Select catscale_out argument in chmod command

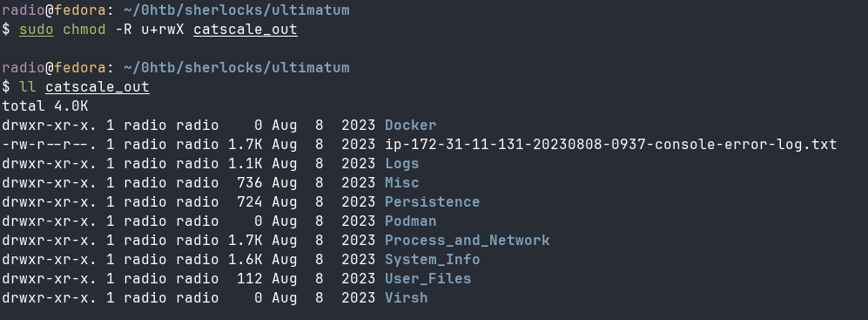(246, 30)
